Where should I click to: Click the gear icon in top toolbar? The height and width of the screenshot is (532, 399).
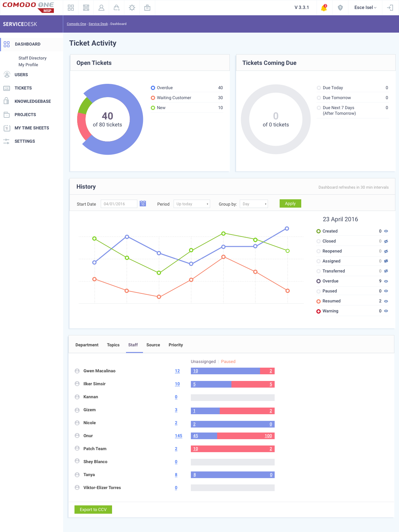(x=132, y=8)
